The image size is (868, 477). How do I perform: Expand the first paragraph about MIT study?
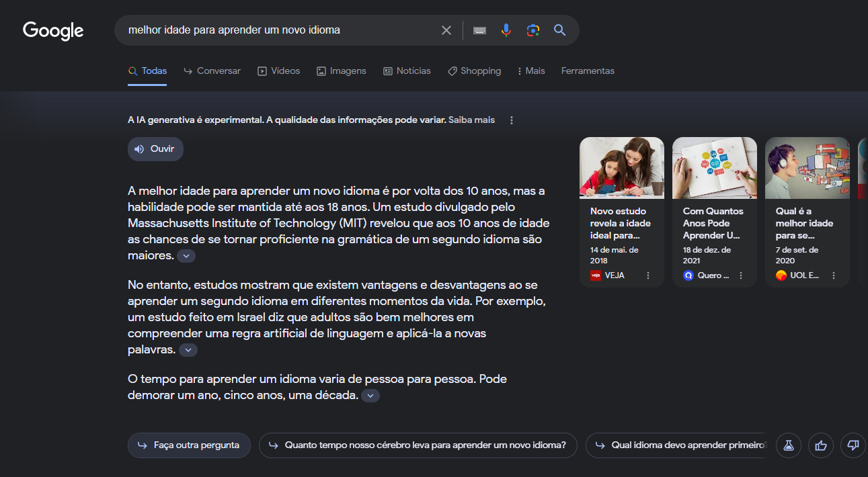coord(186,256)
